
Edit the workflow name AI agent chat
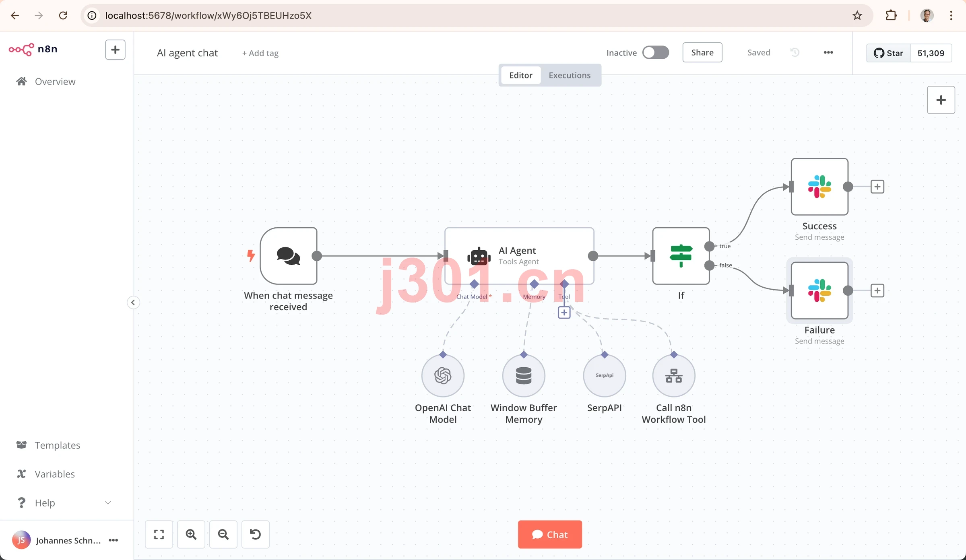click(187, 53)
